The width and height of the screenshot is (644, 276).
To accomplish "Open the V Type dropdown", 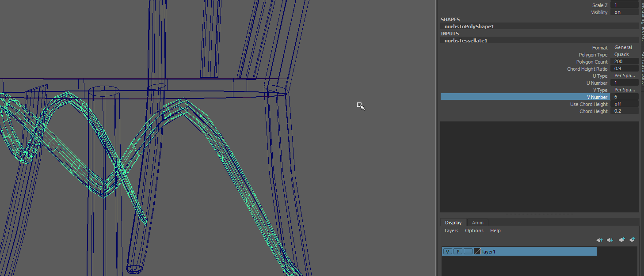I will pos(624,90).
